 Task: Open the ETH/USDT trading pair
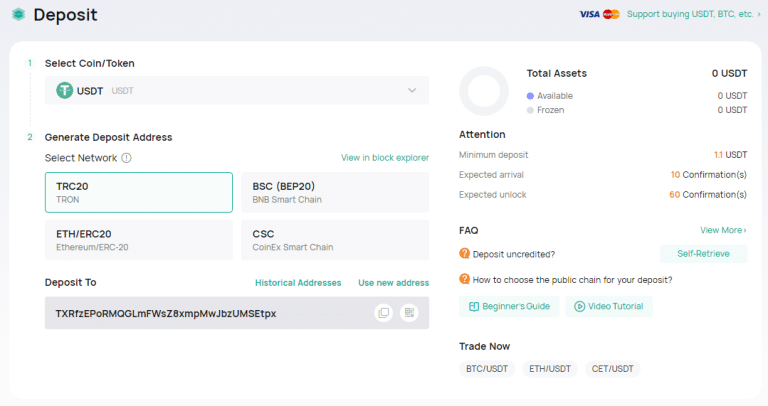tap(550, 369)
